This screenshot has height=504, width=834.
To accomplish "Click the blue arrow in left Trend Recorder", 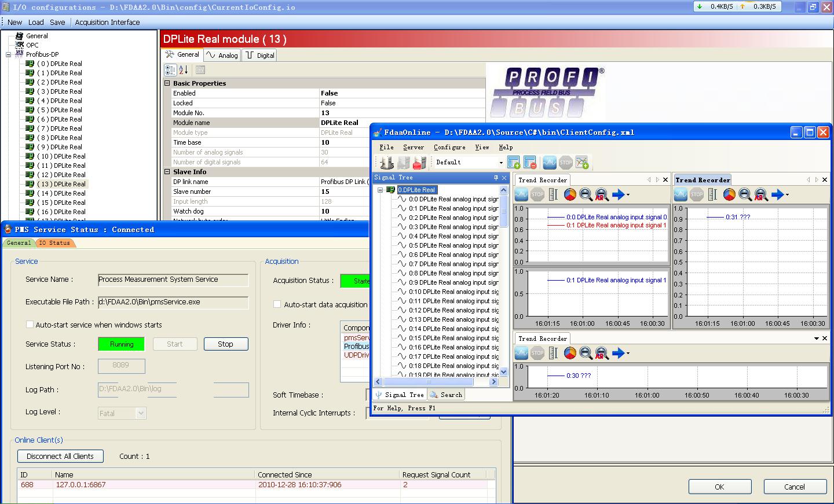I will [x=618, y=194].
